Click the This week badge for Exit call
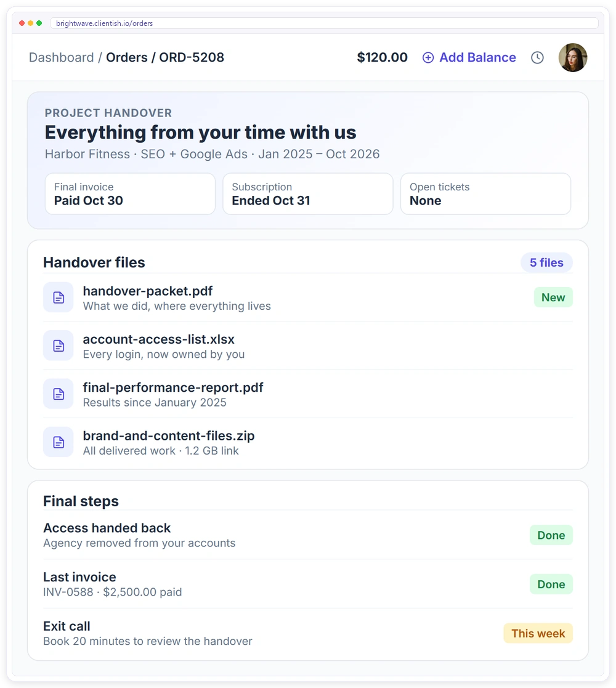616x688 pixels. click(x=538, y=634)
